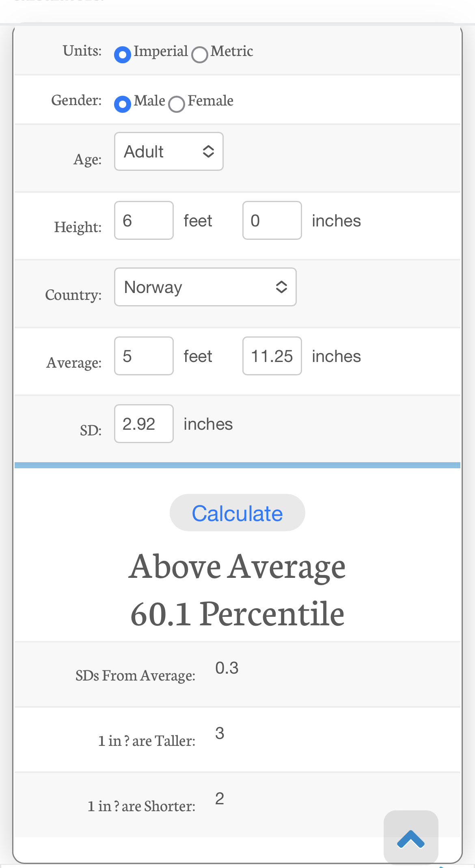Image resolution: width=475 pixels, height=868 pixels.
Task: Open the Age dropdown showing Adult
Action: tap(169, 151)
